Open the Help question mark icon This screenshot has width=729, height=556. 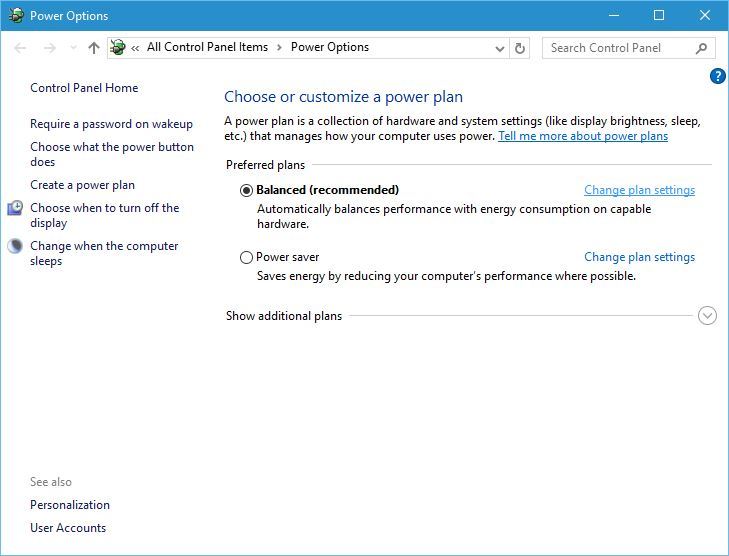click(717, 76)
